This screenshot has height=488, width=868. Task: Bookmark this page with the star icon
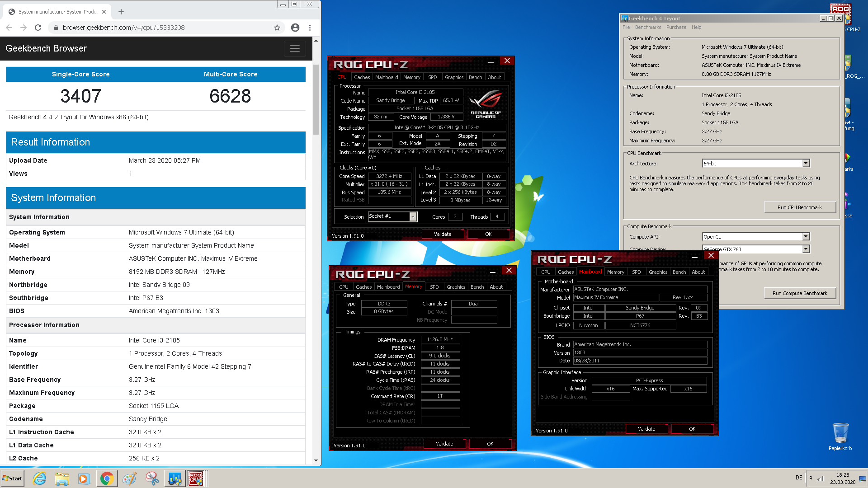(277, 28)
